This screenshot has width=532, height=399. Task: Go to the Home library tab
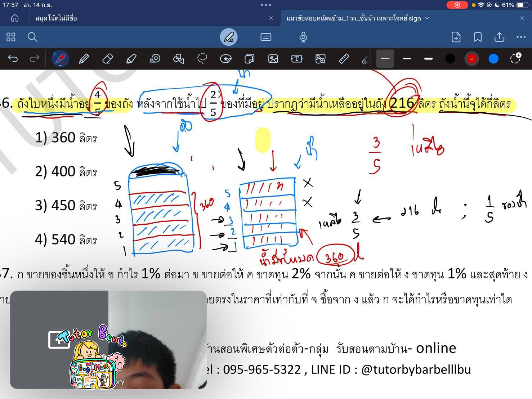[15, 18]
